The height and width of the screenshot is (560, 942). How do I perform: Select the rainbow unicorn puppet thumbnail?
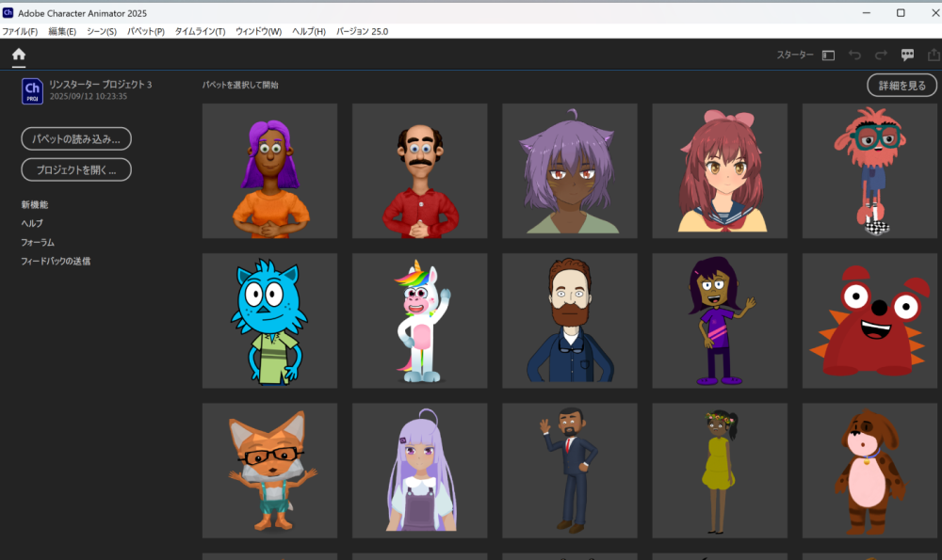(419, 320)
